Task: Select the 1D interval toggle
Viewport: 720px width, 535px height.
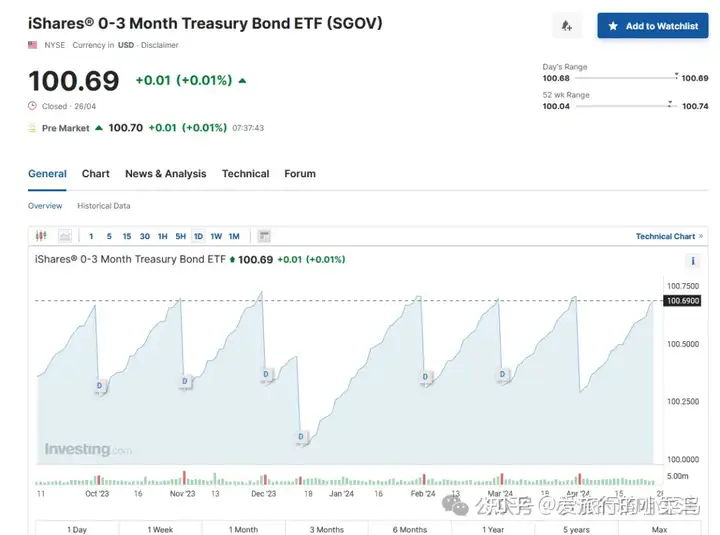Action: (x=198, y=236)
